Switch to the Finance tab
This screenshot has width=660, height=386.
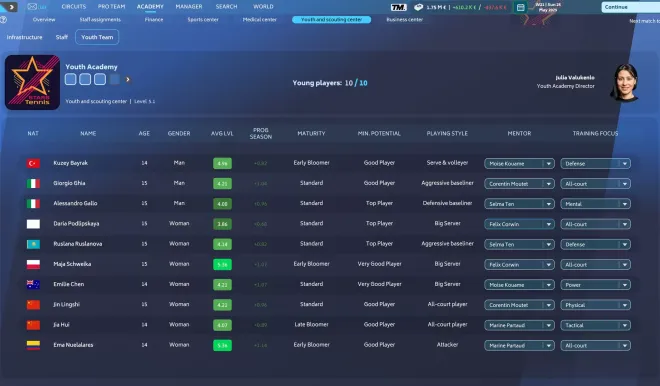(154, 20)
